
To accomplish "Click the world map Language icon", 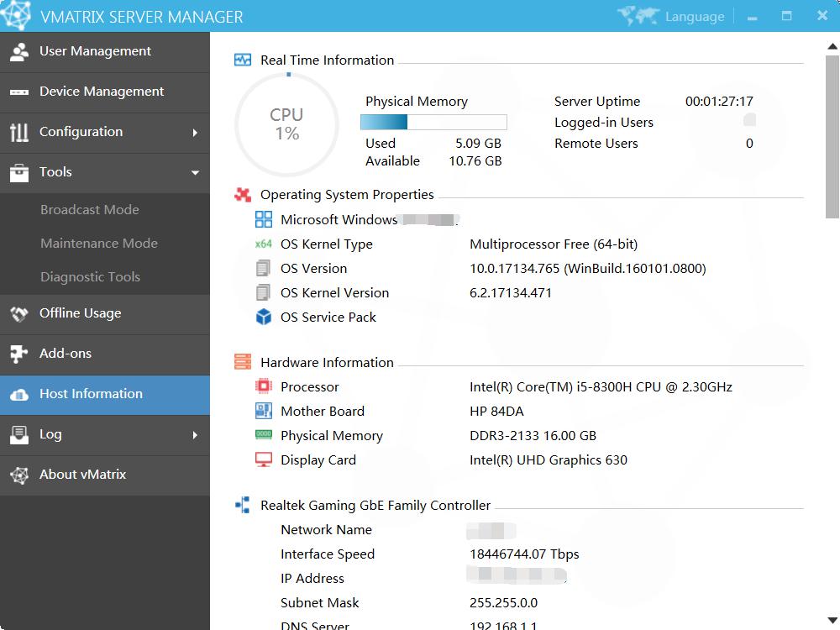I will click(638, 16).
